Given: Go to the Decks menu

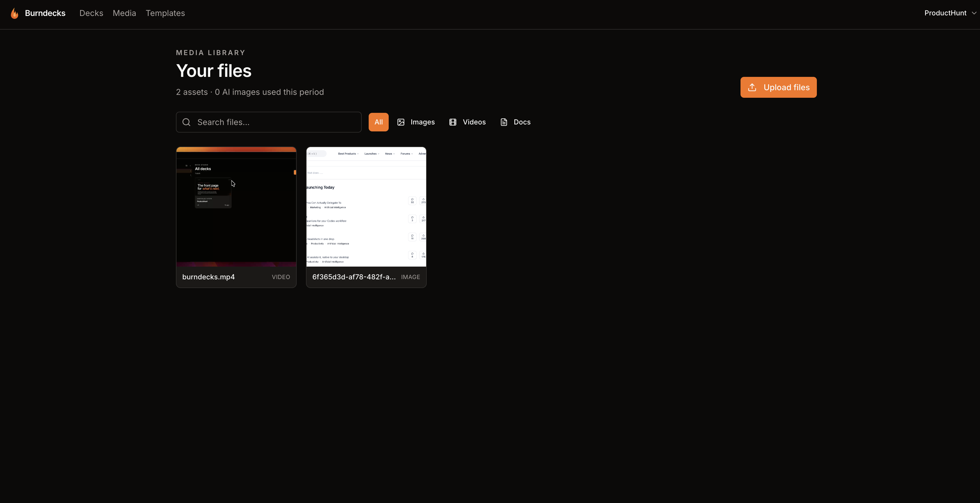Looking at the screenshot, I should [91, 13].
